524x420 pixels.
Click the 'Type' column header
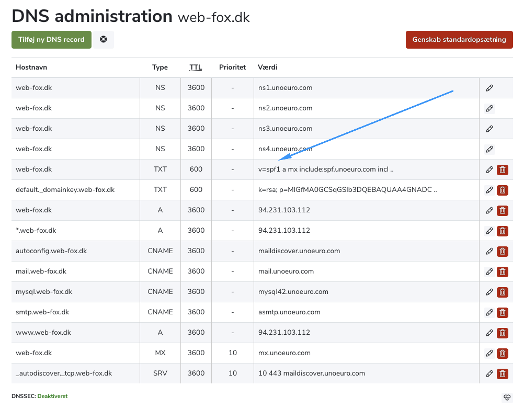click(160, 67)
